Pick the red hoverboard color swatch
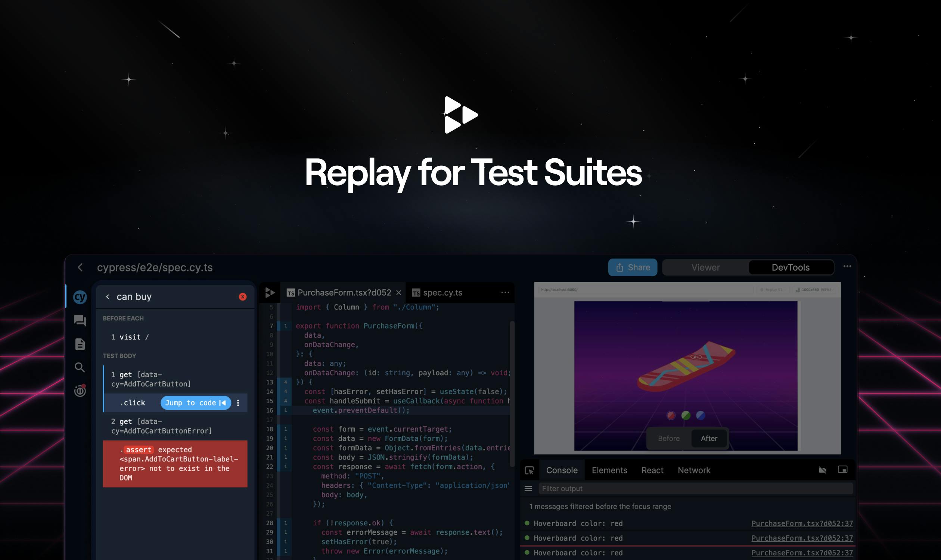 [x=671, y=416]
